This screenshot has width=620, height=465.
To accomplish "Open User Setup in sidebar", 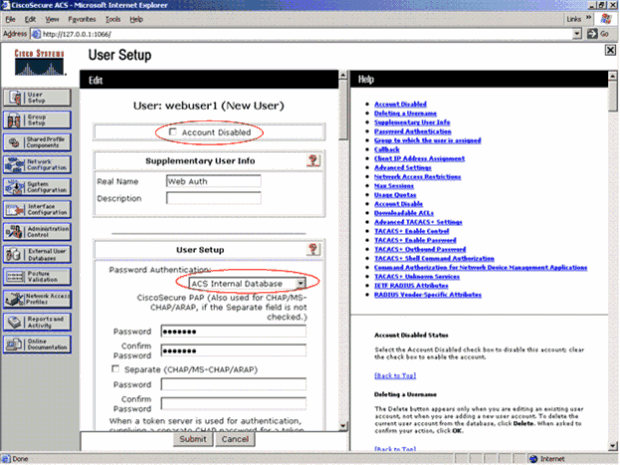I will (x=37, y=97).
